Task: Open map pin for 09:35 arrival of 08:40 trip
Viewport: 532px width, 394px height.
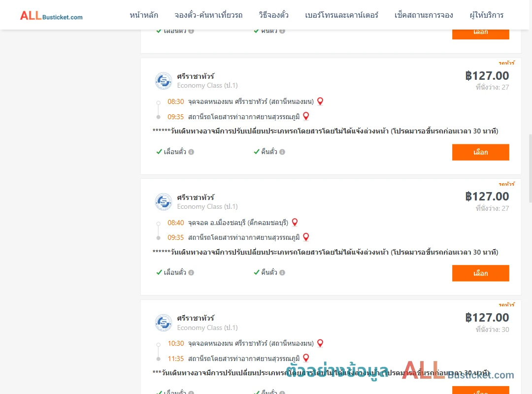Action: 306,237
